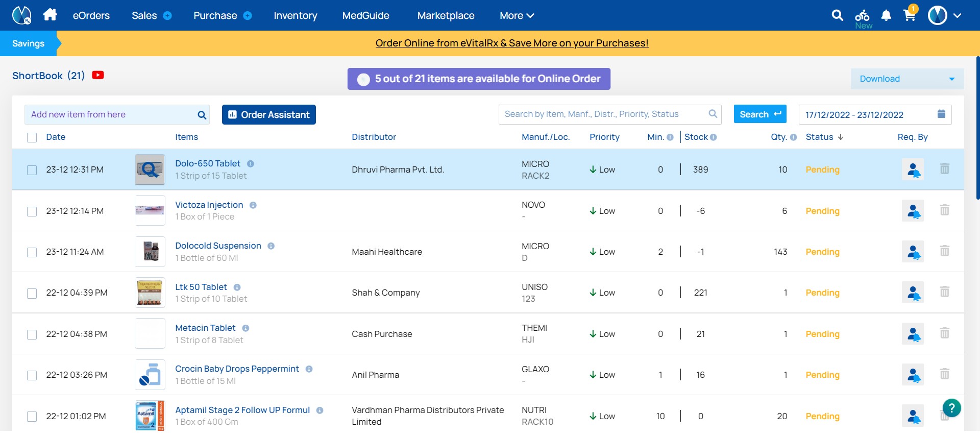Click Pending status of Crocin Baby Drops
This screenshot has height=436, width=980.
pos(822,375)
